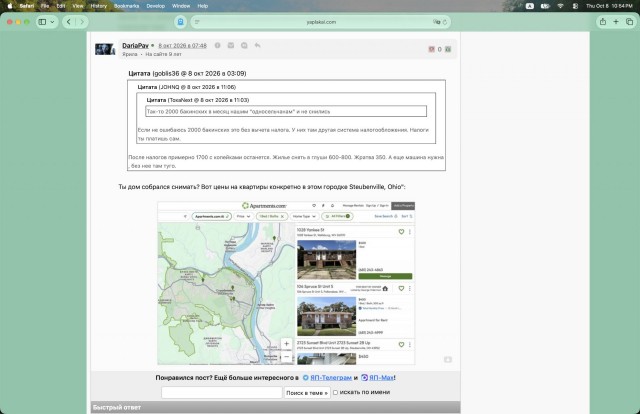Open the blue privacy shield extension
Image resolution: width=640 pixels, height=414 pixels.
[x=180, y=22]
